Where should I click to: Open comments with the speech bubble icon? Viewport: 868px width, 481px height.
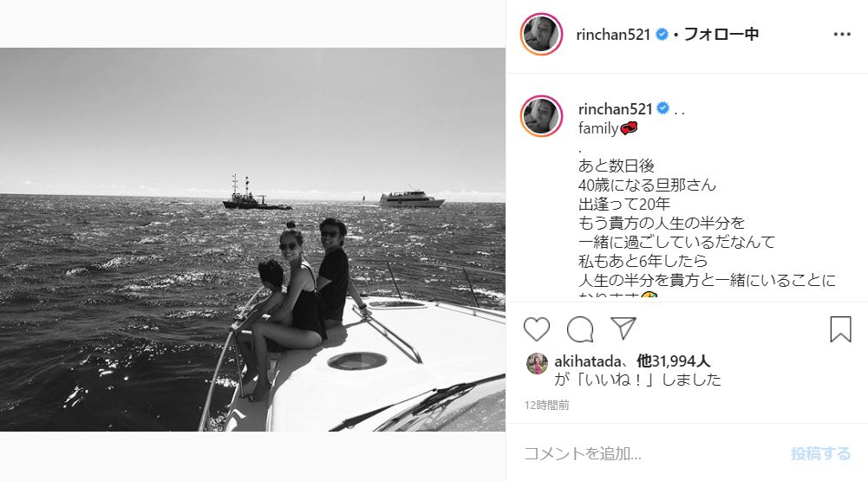pos(580,329)
